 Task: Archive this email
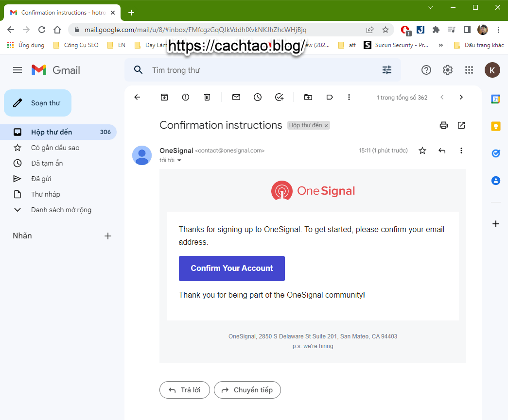coord(164,97)
